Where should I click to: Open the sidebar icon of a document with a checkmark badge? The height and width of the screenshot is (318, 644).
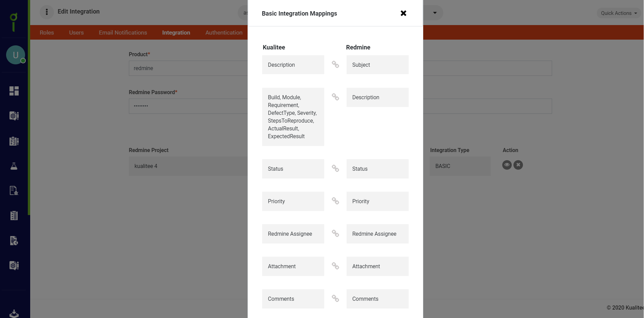click(x=14, y=241)
